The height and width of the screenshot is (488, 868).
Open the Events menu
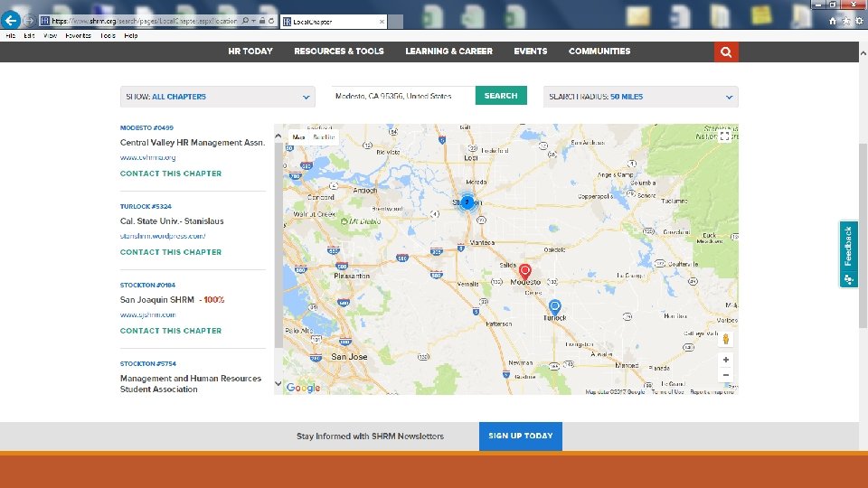click(x=531, y=51)
